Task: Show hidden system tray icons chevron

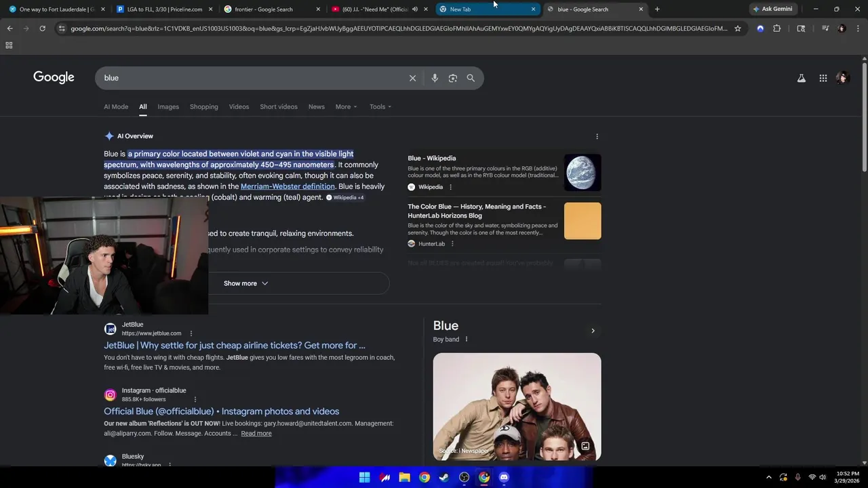Action: pos(768,477)
